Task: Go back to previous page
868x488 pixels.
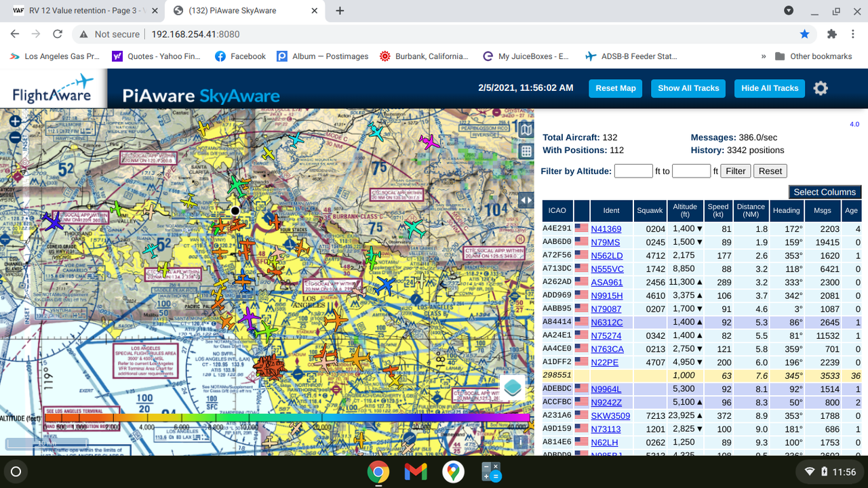Action: click(15, 34)
